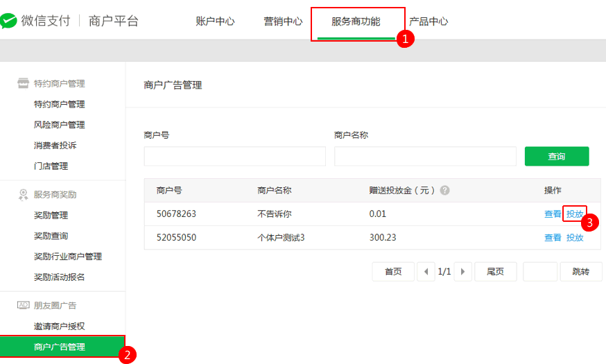606x364 pixels.
Task: Switch to the 服务商功能 tab
Action: pyautogui.click(x=356, y=21)
